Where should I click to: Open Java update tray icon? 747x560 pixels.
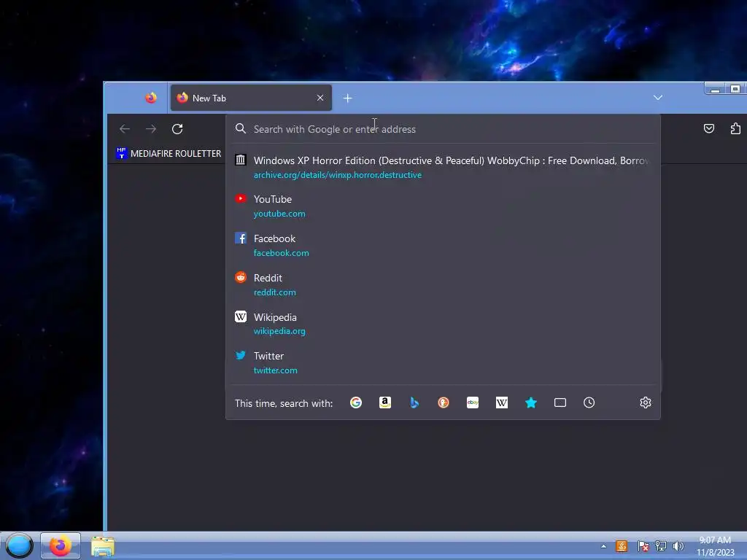(622, 546)
